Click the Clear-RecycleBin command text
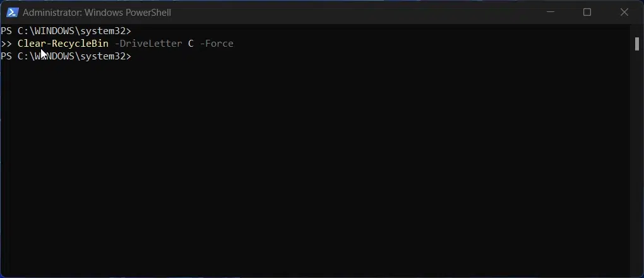Viewport: 644px width, 278px height. pos(63,44)
